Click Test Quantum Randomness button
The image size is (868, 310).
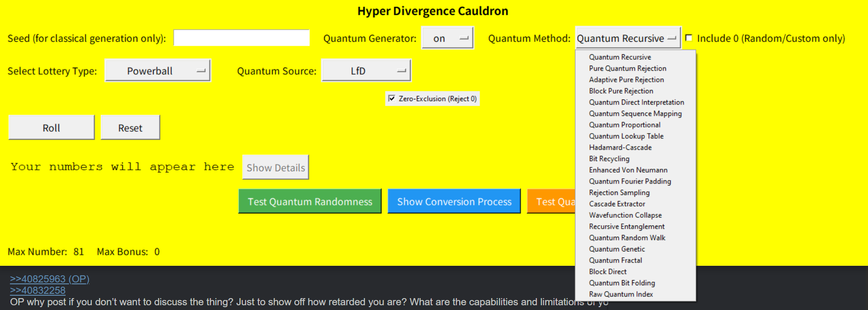[310, 201]
